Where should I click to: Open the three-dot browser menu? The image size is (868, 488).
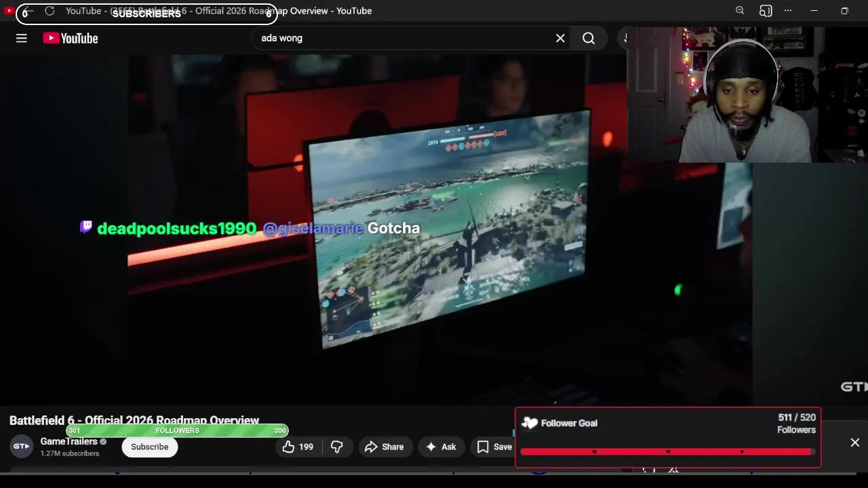pyautogui.click(x=788, y=11)
